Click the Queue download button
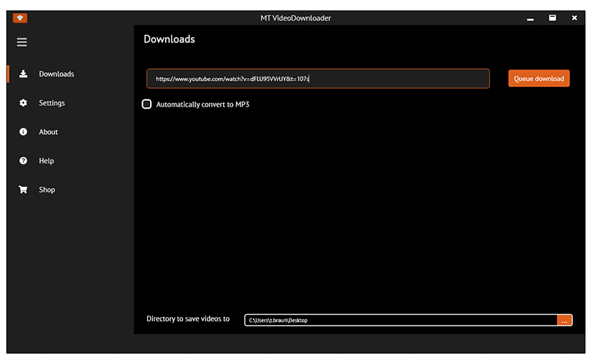 point(539,79)
